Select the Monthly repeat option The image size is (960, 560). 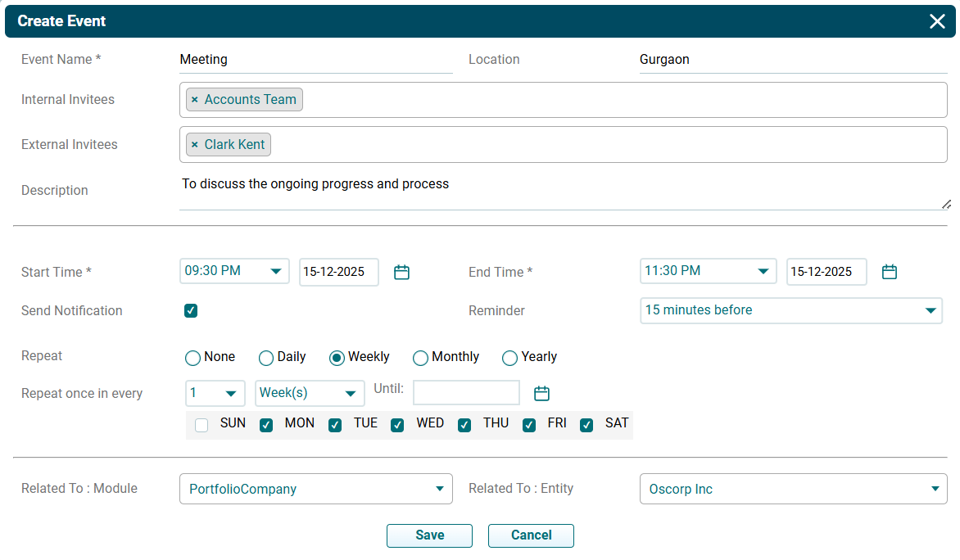pos(421,358)
